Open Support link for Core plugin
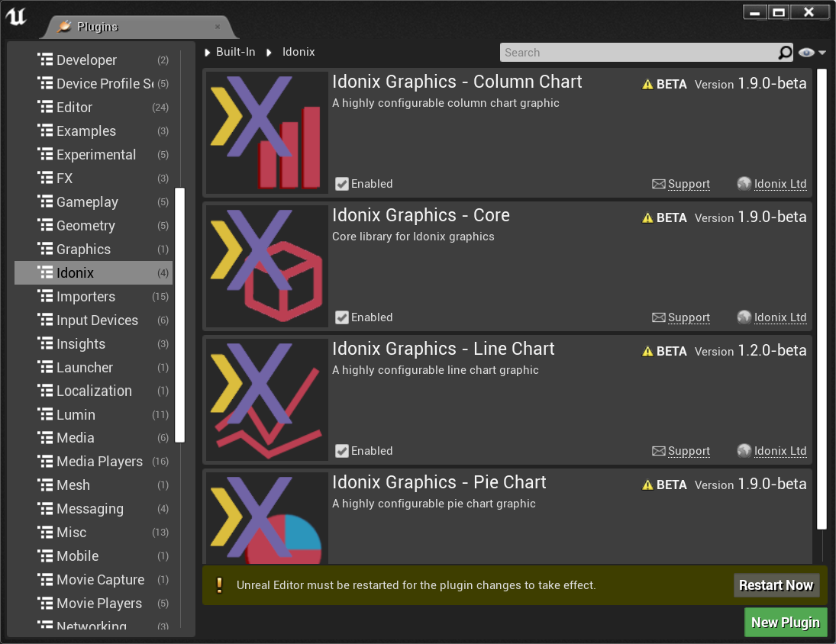 click(689, 317)
